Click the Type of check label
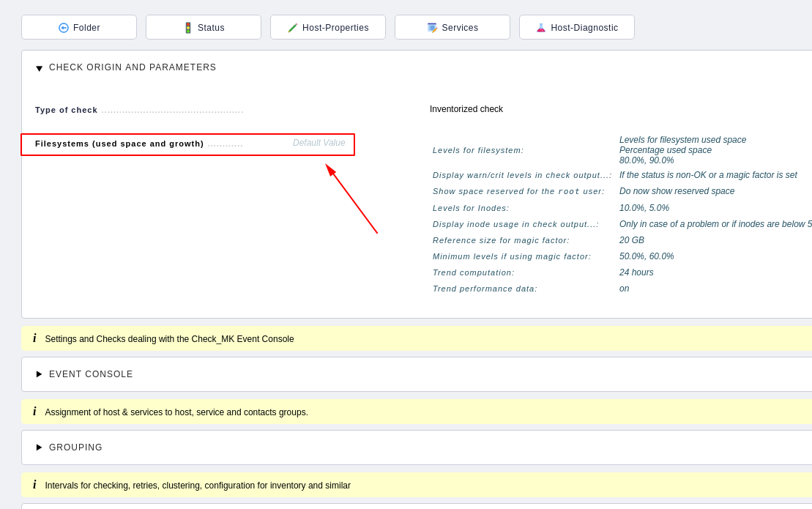 (x=67, y=110)
